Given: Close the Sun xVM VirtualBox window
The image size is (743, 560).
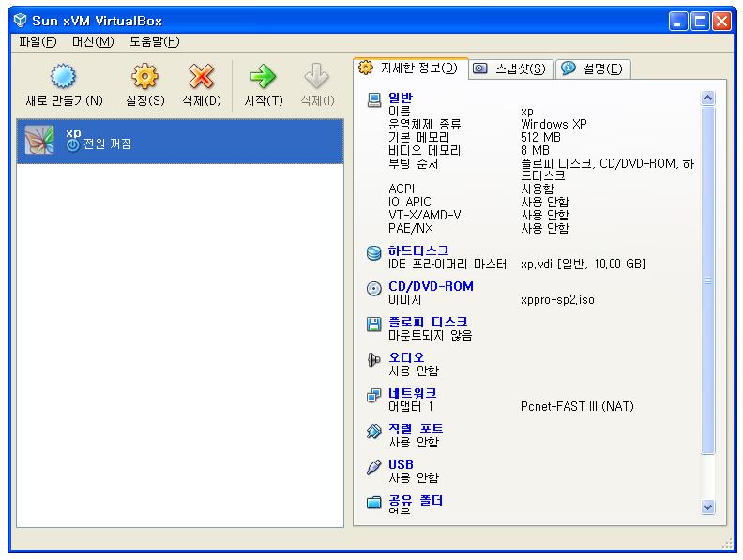Looking at the screenshot, I should (x=721, y=22).
